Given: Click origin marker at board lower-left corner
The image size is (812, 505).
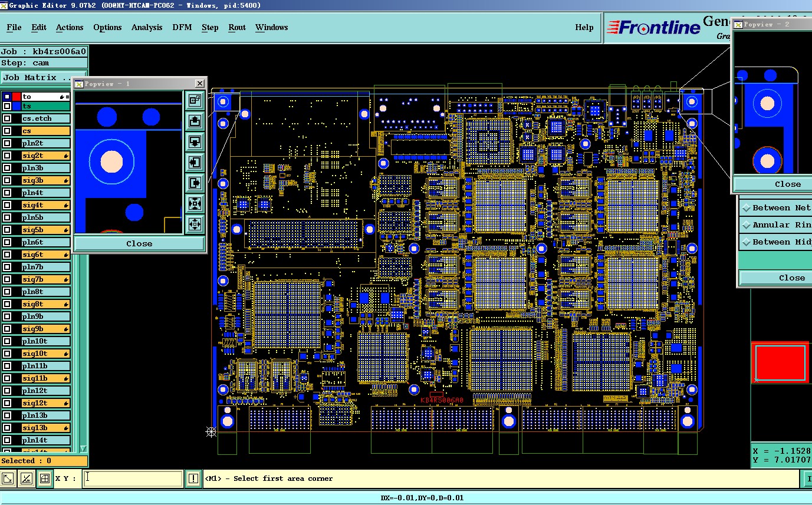Looking at the screenshot, I should click(x=211, y=432).
